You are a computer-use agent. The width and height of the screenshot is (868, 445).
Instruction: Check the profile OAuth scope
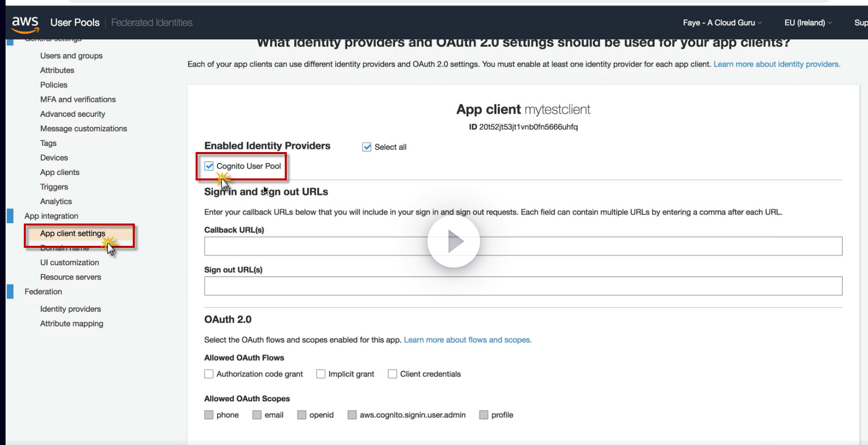(x=483, y=415)
